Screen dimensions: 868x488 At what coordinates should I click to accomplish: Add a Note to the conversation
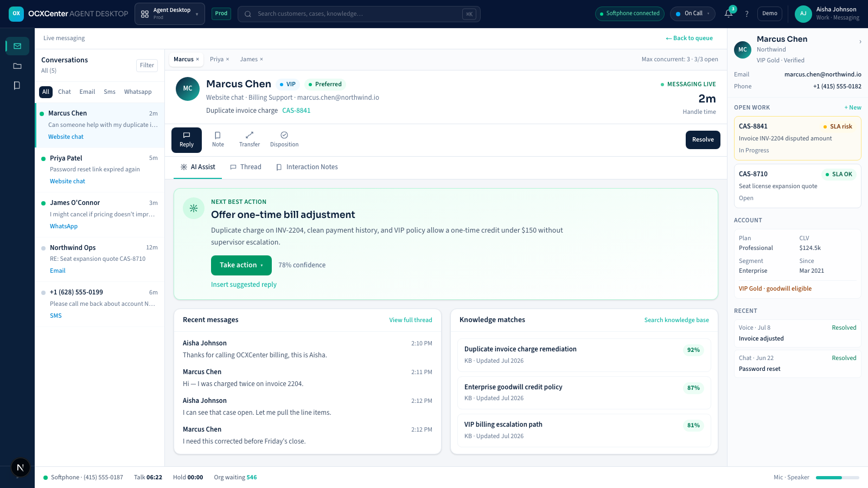click(x=218, y=139)
